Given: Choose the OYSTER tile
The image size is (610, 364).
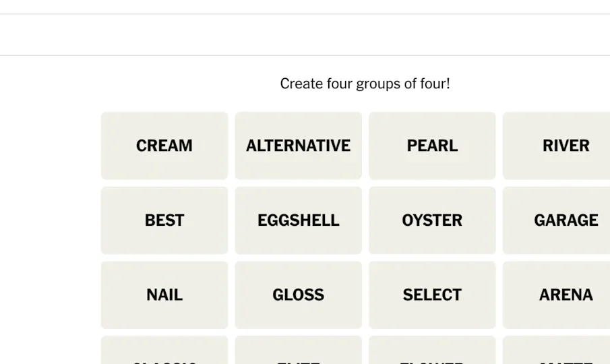Looking at the screenshot, I should (x=432, y=220).
